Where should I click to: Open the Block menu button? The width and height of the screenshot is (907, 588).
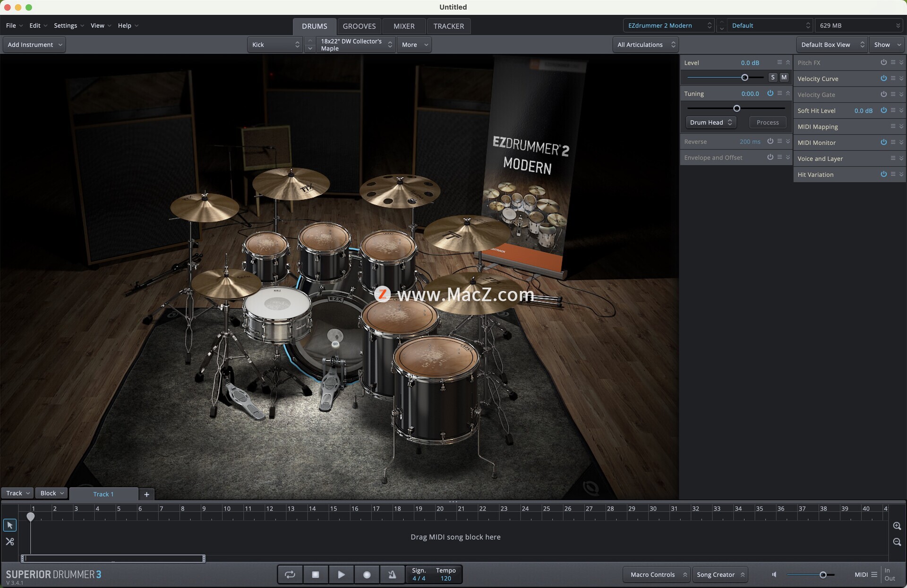[x=51, y=493]
